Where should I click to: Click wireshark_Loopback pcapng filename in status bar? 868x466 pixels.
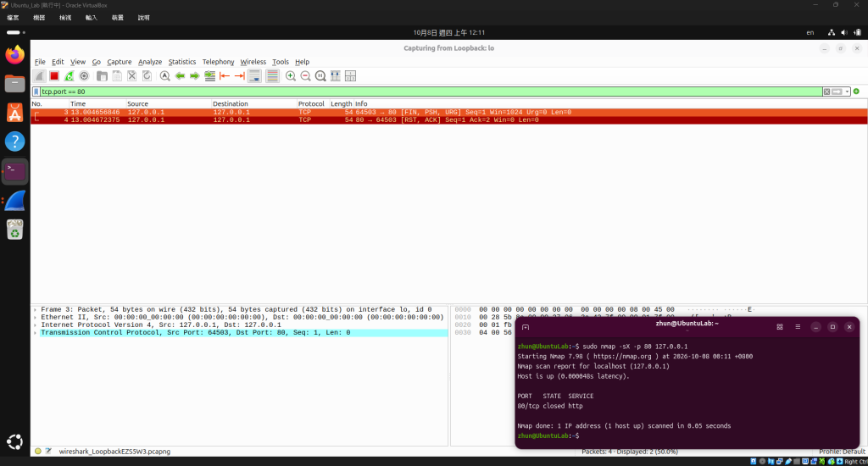(x=114, y=452)
